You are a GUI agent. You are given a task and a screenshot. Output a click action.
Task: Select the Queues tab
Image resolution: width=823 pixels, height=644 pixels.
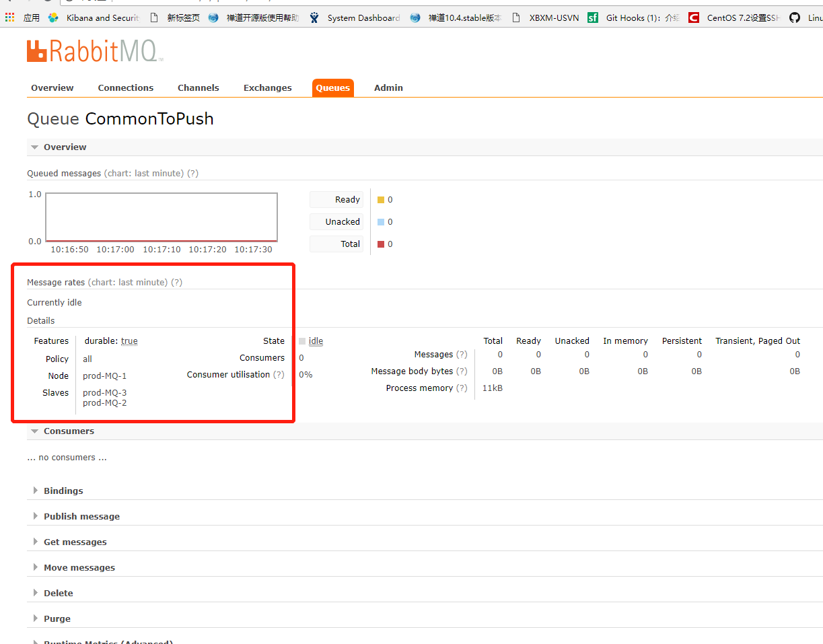tap(333, 87)
